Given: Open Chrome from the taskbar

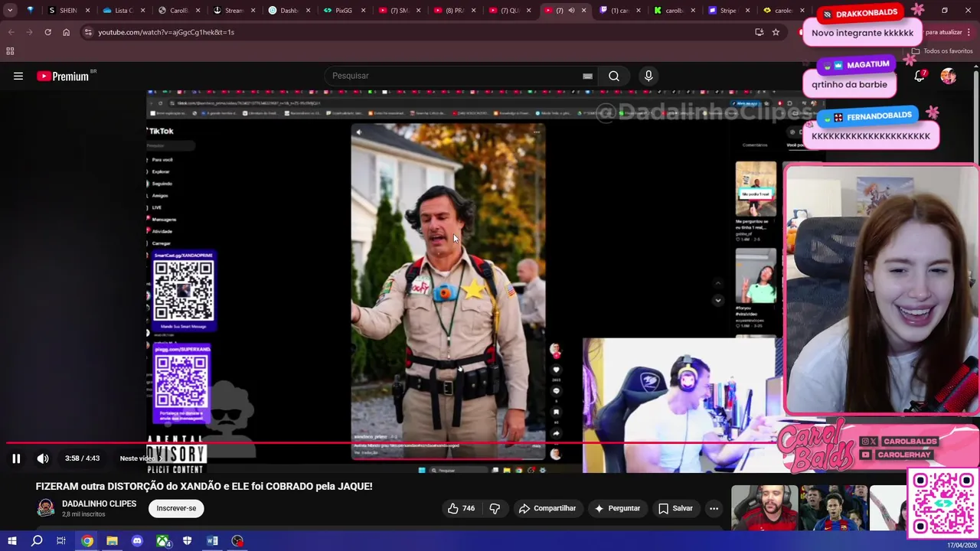Looking at the screenshot, I should [x=87, y=541].
